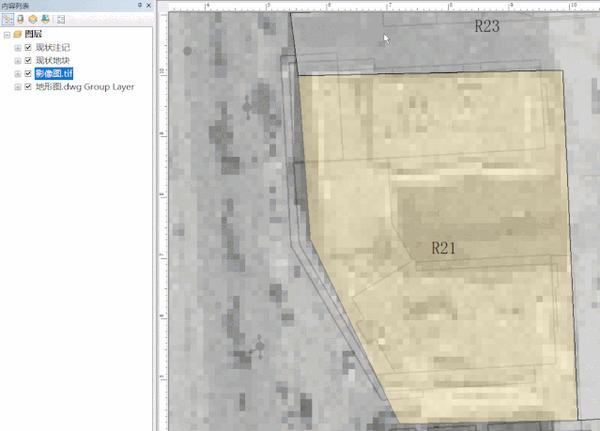Switch to List By Selection view
Screen dimensions: 600x431
(46, 19)
